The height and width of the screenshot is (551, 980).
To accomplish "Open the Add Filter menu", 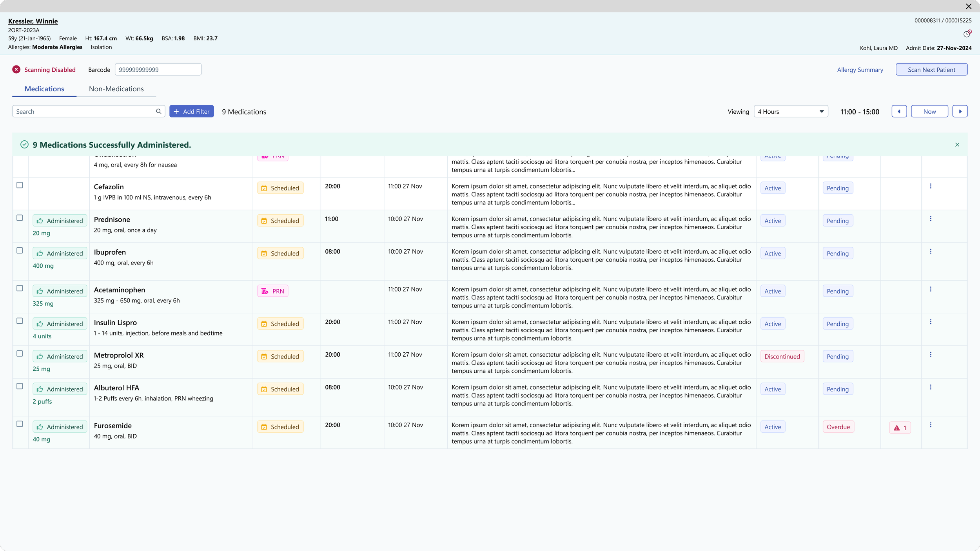I will pyautogui.click(x=191, y=111).
